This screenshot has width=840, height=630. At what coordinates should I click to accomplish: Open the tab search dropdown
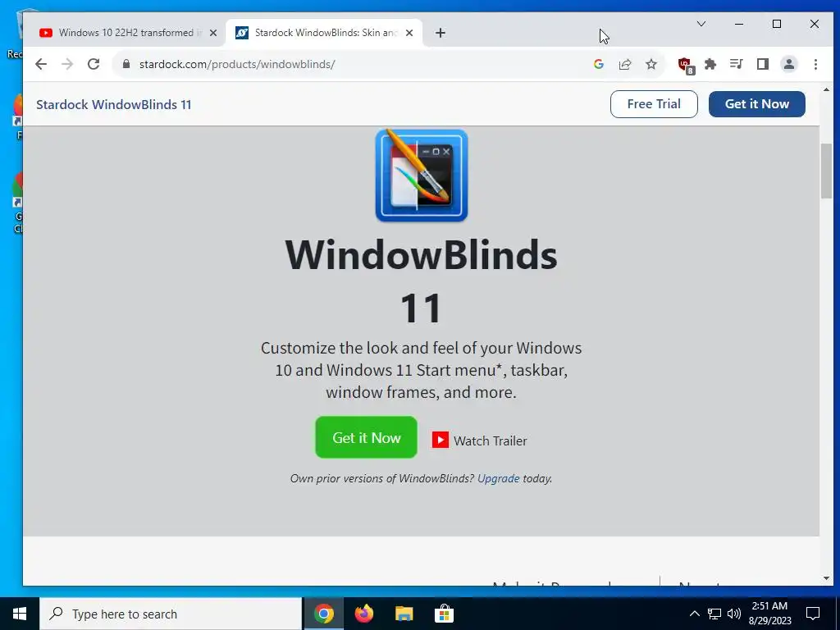pyautogui.click(x=701, y=24)
